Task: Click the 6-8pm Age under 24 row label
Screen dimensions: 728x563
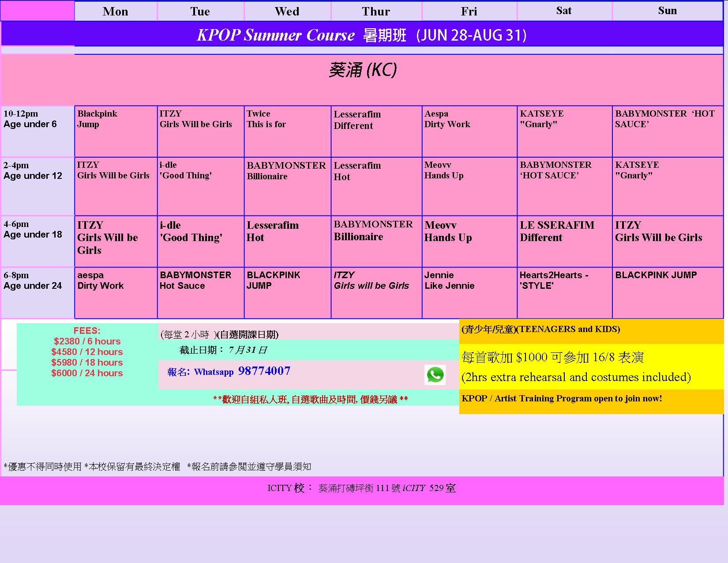Action: click(x=38, y=292)
